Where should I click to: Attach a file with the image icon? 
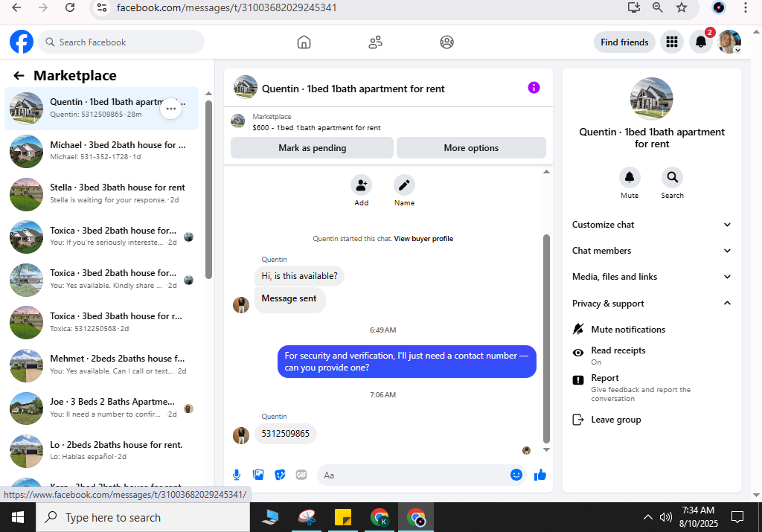pos(258,475)
